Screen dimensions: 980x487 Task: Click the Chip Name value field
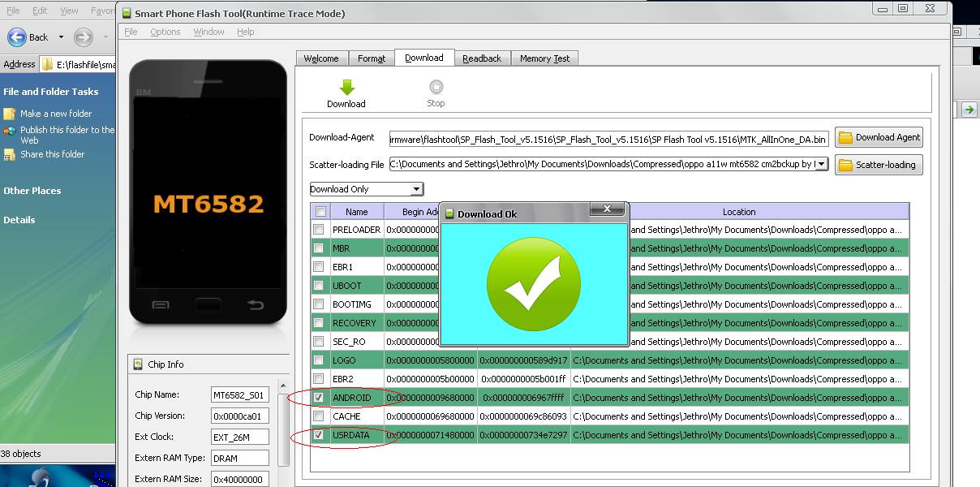(x=239, y=395)
